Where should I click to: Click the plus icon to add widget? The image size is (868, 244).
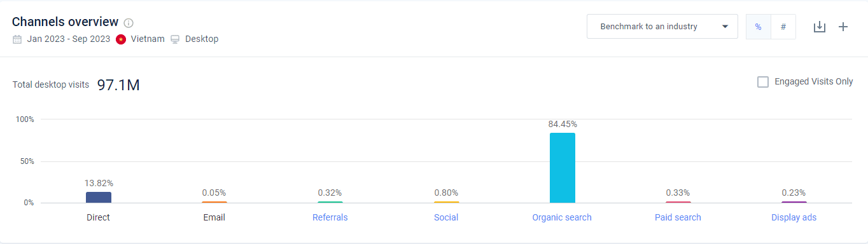pyautogui.click(x=843, y=27)
